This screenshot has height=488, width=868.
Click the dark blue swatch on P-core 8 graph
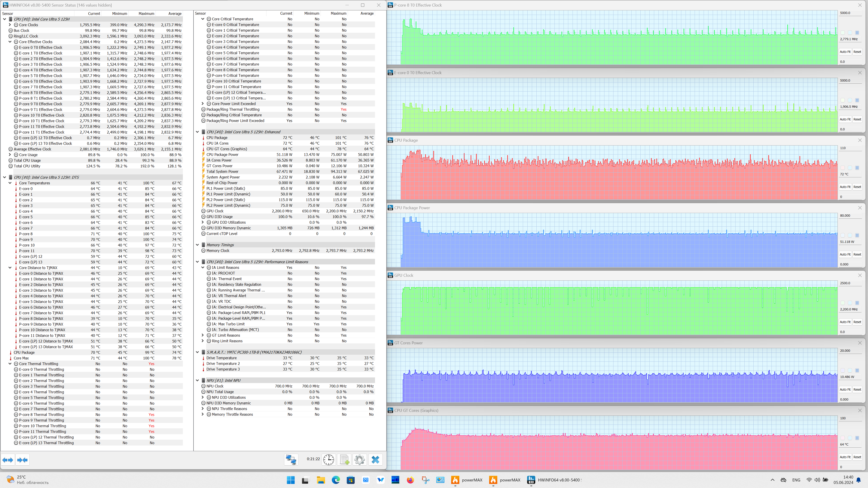pos(857,33)
